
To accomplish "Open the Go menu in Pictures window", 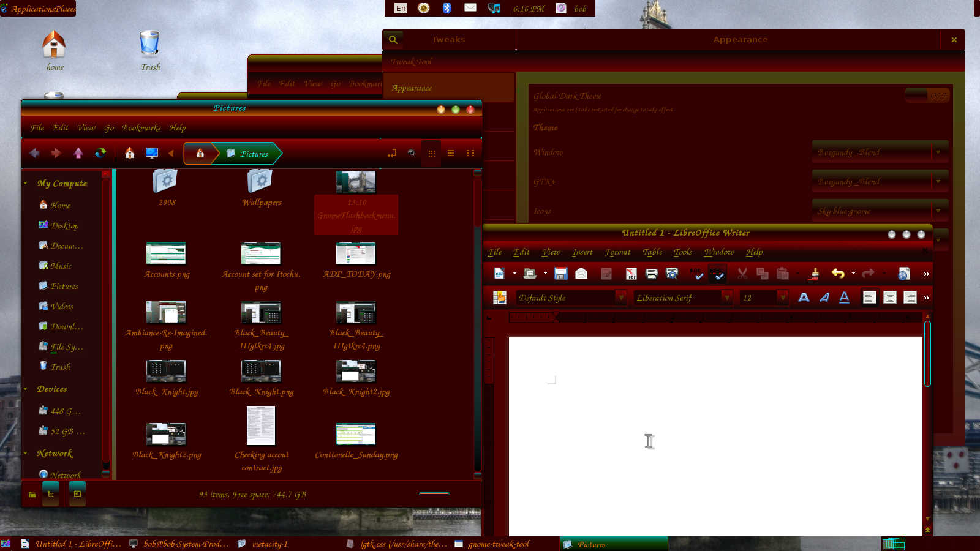I will [x=108, y=127].
